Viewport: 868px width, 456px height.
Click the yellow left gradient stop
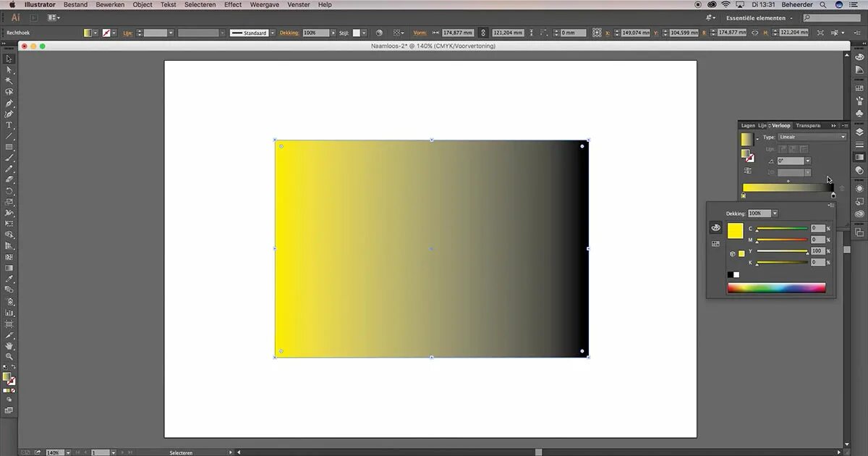pyautogui.click(x=744, y=195)
